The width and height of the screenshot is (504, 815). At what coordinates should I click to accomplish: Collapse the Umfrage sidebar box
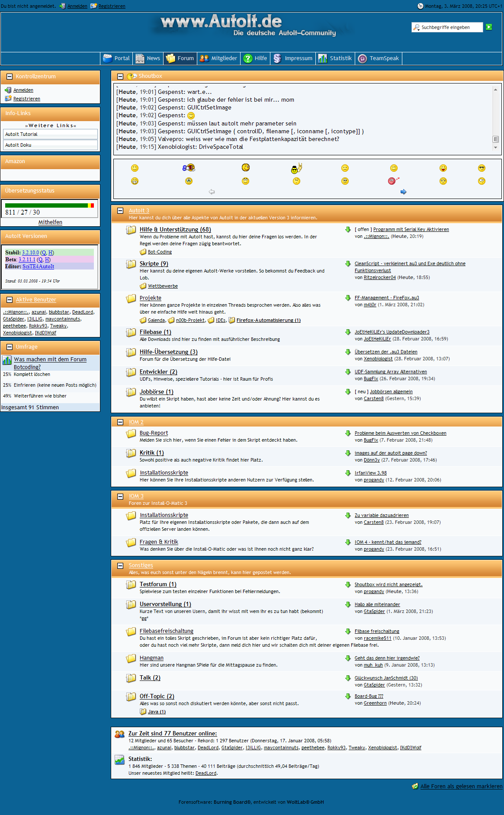[9, 347]
